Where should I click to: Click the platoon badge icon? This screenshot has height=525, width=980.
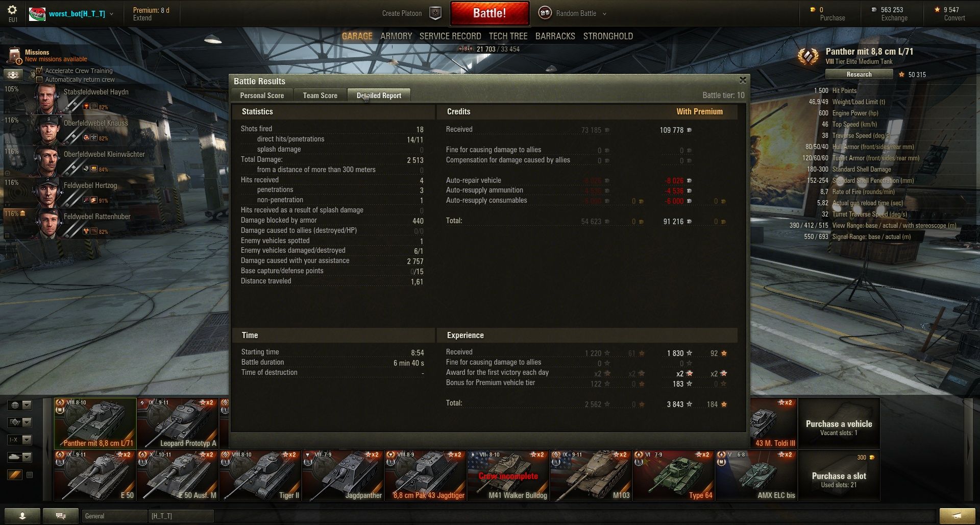click(x=435, y=13)
